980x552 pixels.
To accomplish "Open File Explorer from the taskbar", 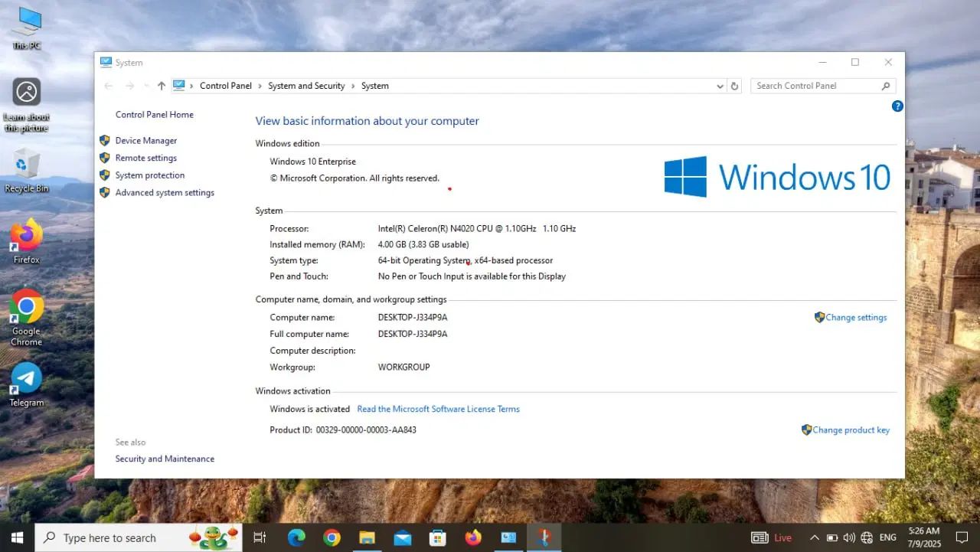I will [367, 537].
